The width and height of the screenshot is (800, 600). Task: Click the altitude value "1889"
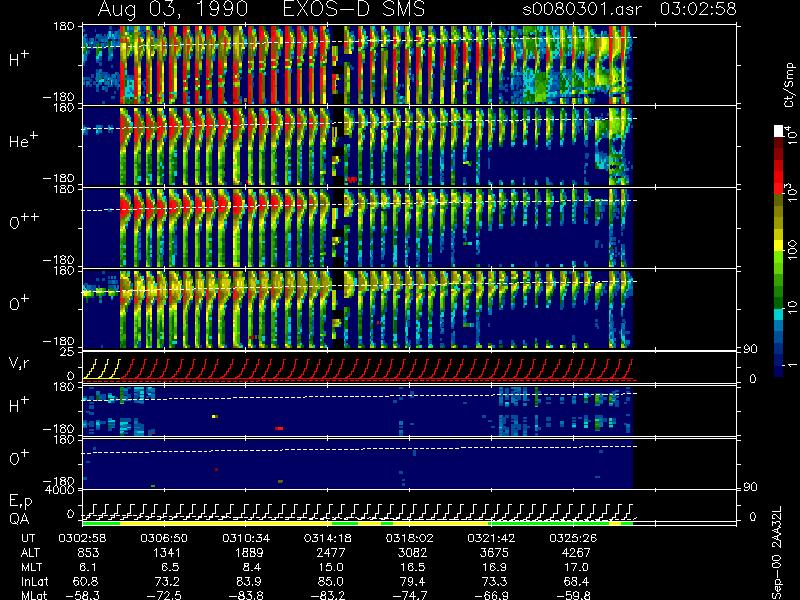(x=249, y=553)
